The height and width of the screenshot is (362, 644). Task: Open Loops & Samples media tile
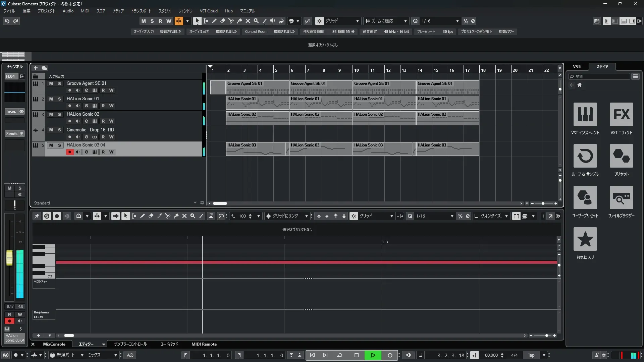tap(585, 156)
